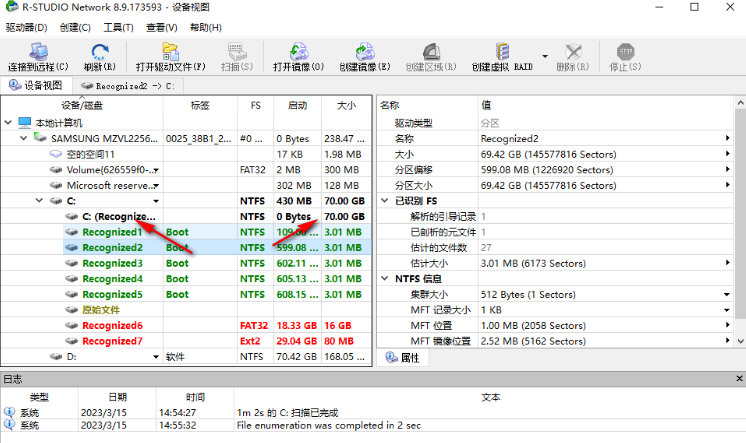Select the red Recognized7 Ext2 partition
The image size is (746, 443).
tap(112, 341)
